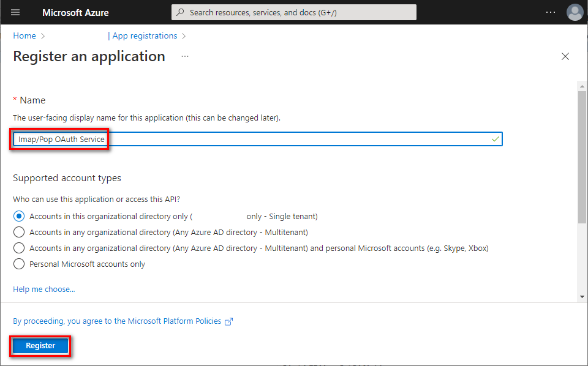This screenshot has width=588, height=366.
Task: Open the Help me choose link
Action: pos(44,289)
